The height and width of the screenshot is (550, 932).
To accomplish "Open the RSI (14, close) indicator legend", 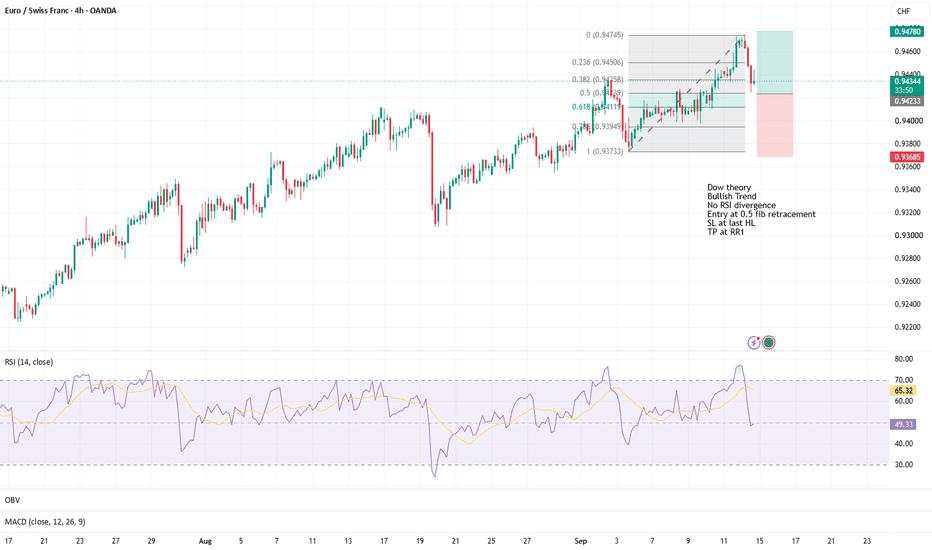I will pyautogui.click(x=29, y=362).
